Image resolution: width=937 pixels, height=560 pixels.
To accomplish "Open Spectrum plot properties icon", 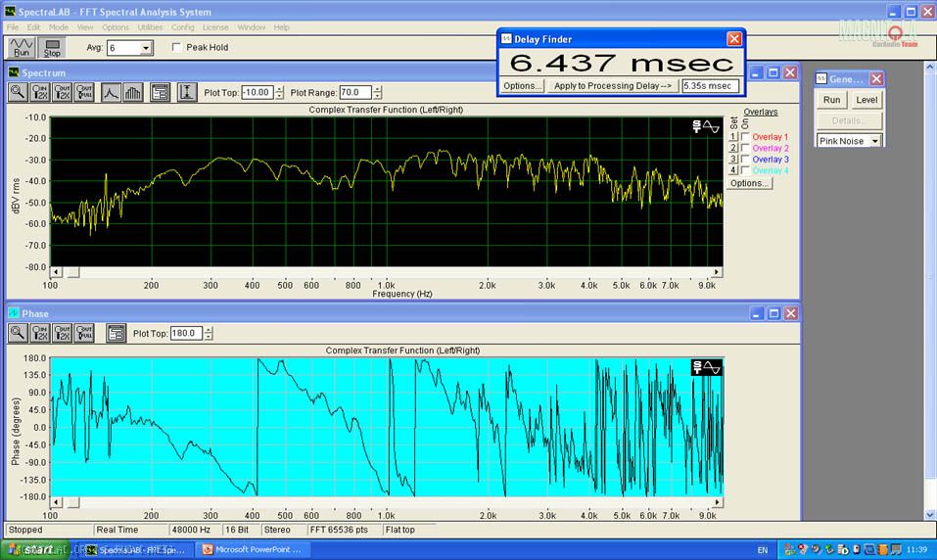I will click(161, 92).
